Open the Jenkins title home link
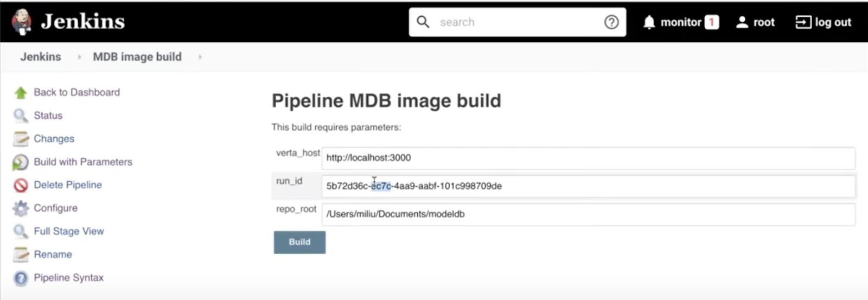The height and width of the screenshot is (300, 868). click(x=82, y=22)
